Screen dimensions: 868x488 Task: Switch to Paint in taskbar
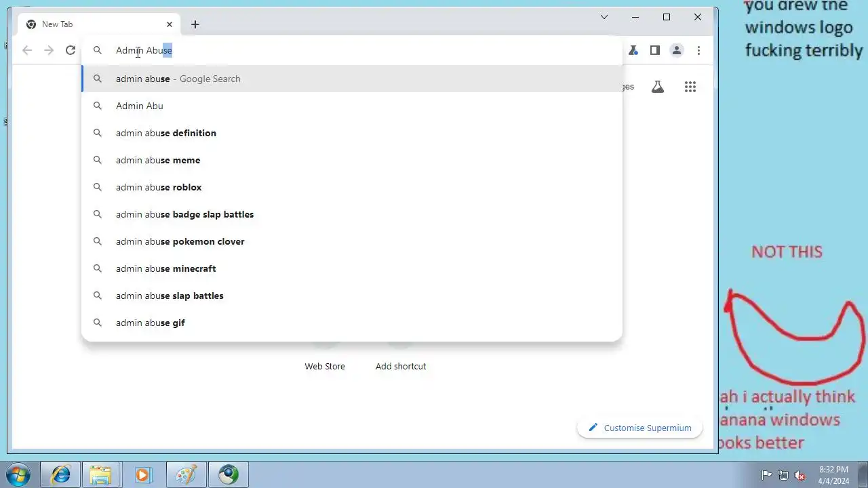186,474
